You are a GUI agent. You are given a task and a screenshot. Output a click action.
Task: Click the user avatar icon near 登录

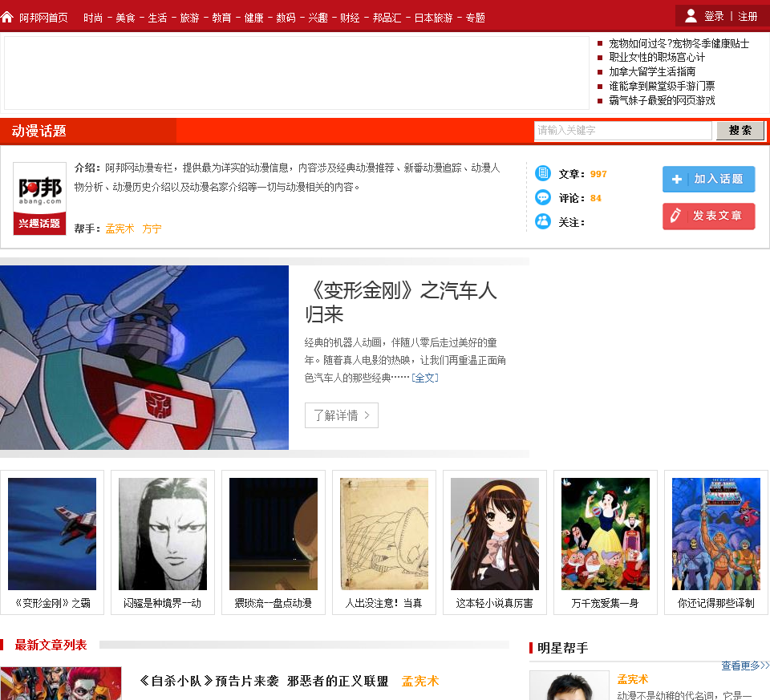click(x=691, y=16)
